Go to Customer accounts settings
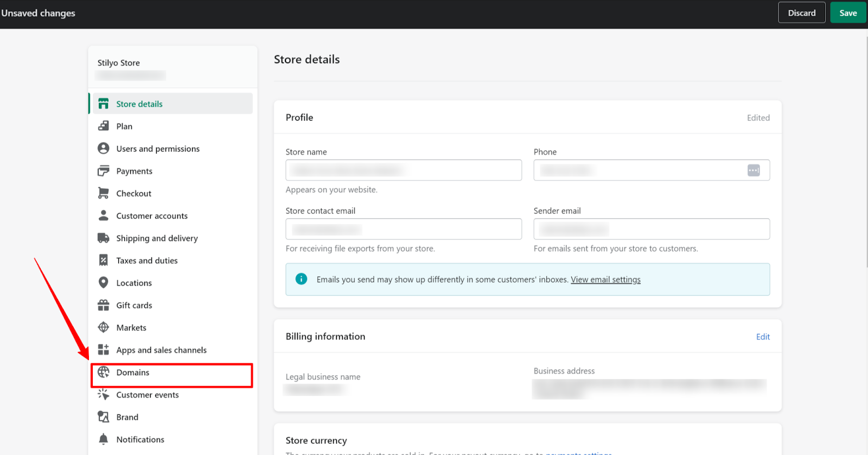Screen dimensions: 868x455 tap(152, 216)
